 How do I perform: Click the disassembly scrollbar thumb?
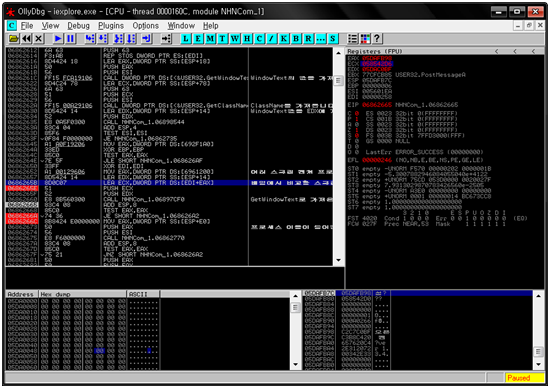pyautogui.click(x=338, y=80)
